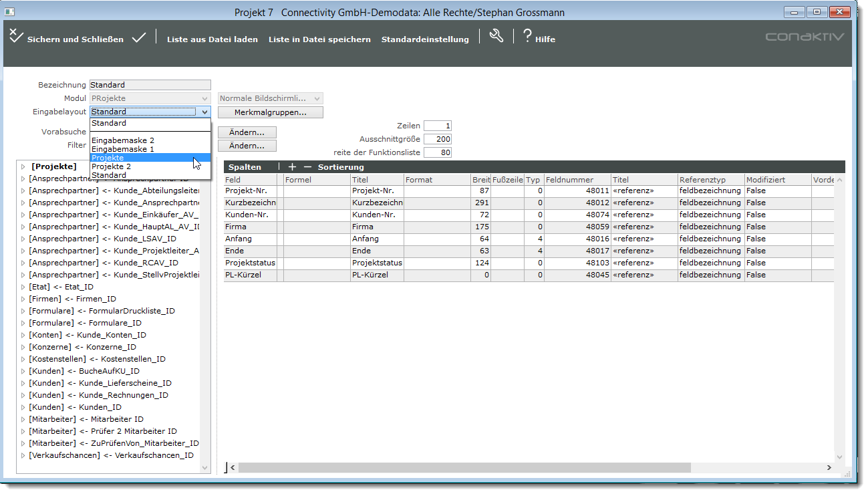Image resolution: width=868 pixels, height=494 pixels.
Task: Choose Eingabemaske 2 from the dropdown list
Action: [x=123, y=140]
